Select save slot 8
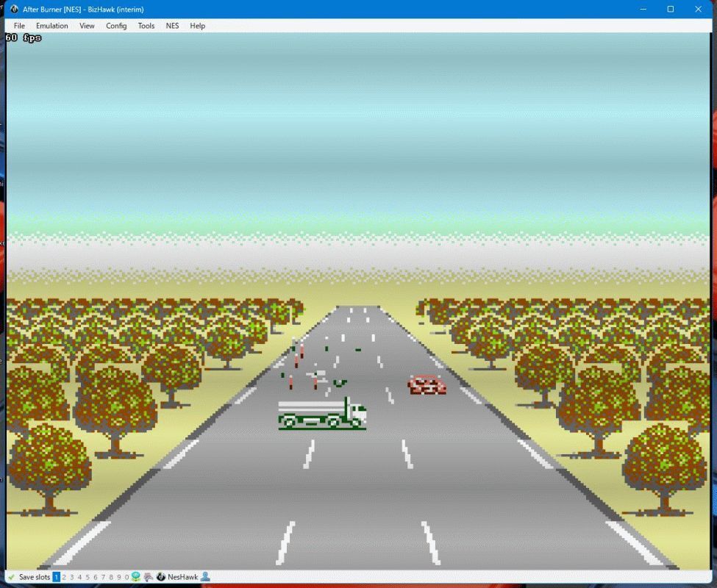Viewport: 717px width, 588px height. click(x=111, y=577)
